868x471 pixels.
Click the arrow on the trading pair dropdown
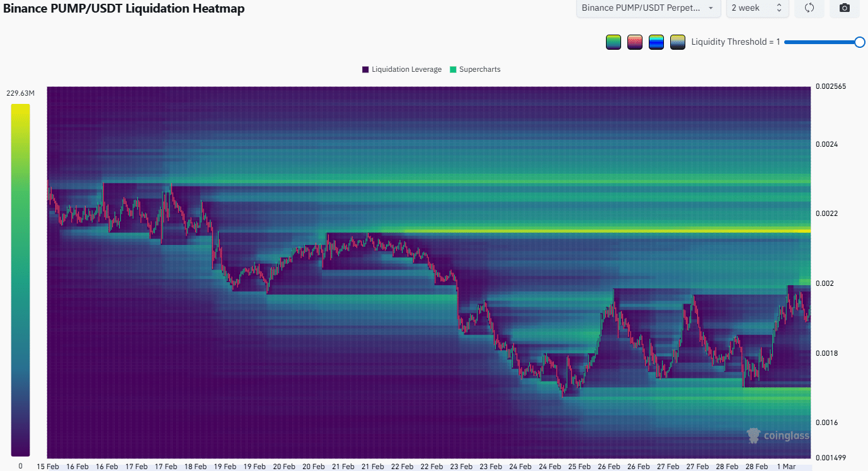[x=711, y=8]
